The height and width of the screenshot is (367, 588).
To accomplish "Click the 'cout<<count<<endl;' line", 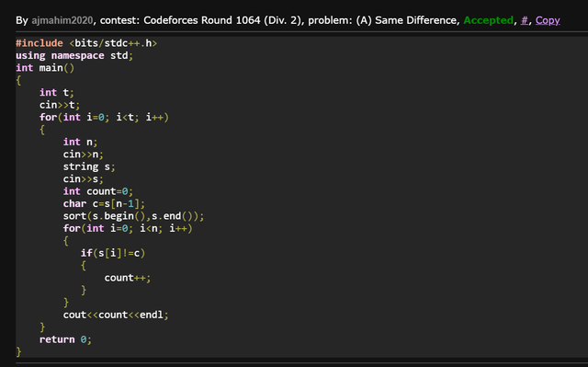I will [116, 315].
